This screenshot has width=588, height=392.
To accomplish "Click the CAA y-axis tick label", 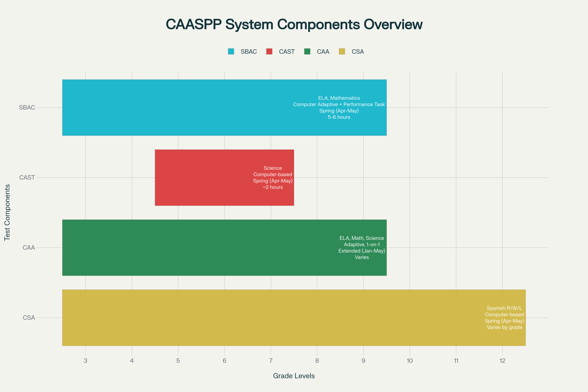I will (29, 248).
